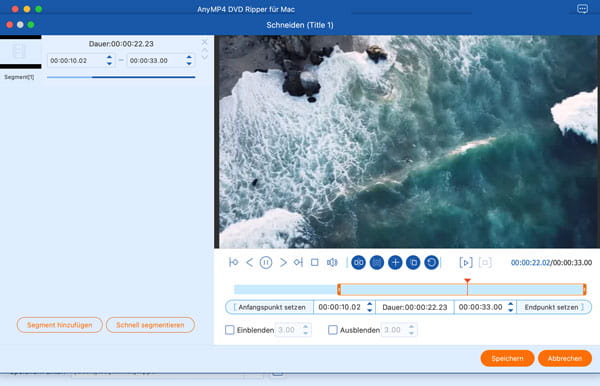The height and width of the screenshot is (386, 600).
Task: Click the left orange trim handle
Action: 339,290
